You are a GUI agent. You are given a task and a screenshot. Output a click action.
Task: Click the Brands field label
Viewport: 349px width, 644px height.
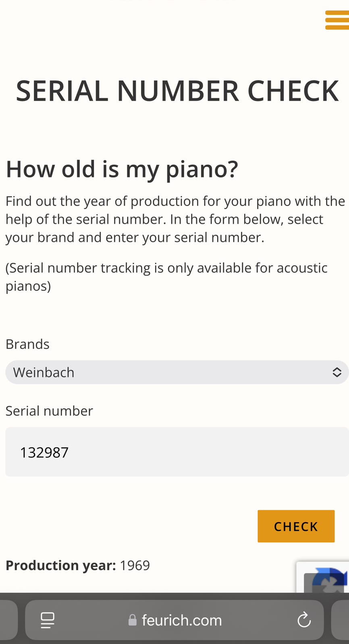pos(27,344)
